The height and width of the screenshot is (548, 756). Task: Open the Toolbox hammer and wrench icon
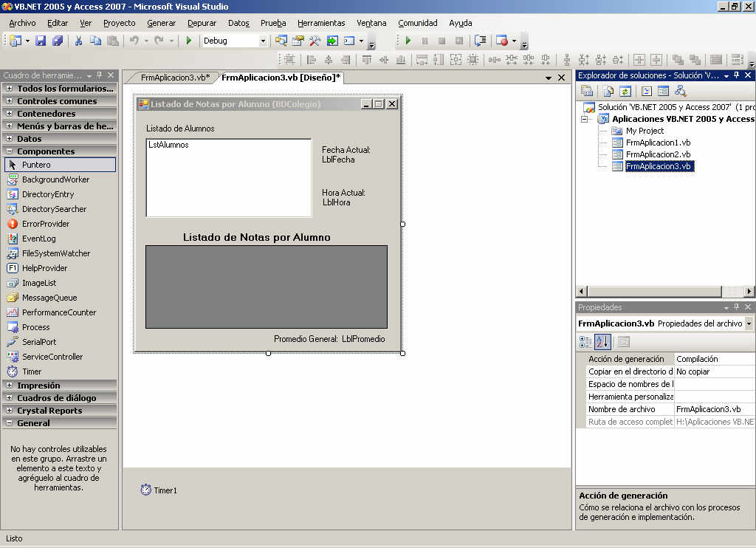tap(315, 41)
